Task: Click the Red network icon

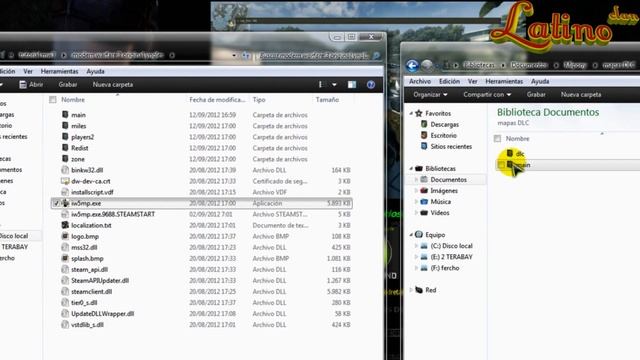Action: (419, 290)
